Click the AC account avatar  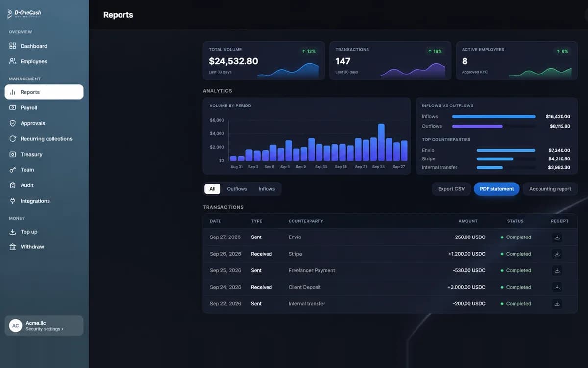[x=16, y=326]
